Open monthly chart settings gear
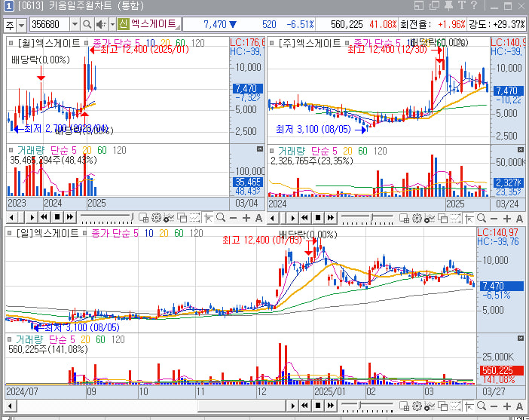The width and height of the screenshot is (529, 420). (156, 218)
